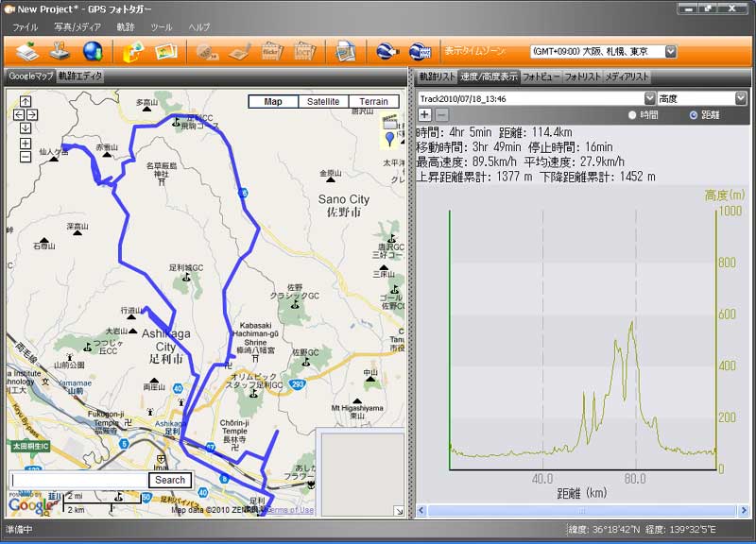Open the 高度 chart type dropdown
This screenshot has width=756, height=544.
[x=741, y=98]
